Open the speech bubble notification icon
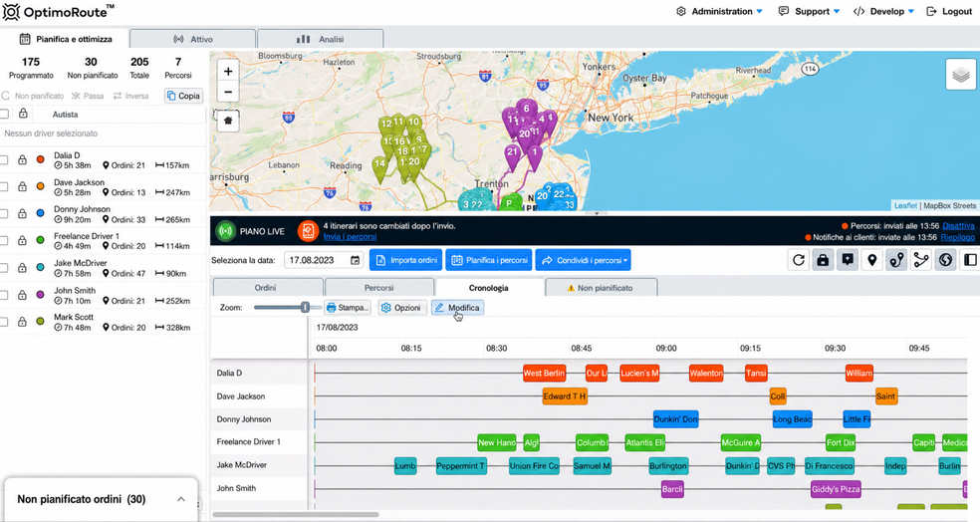The height and width of the screenshot is (522, 980). pyautogui.click(x=848, y=260)
